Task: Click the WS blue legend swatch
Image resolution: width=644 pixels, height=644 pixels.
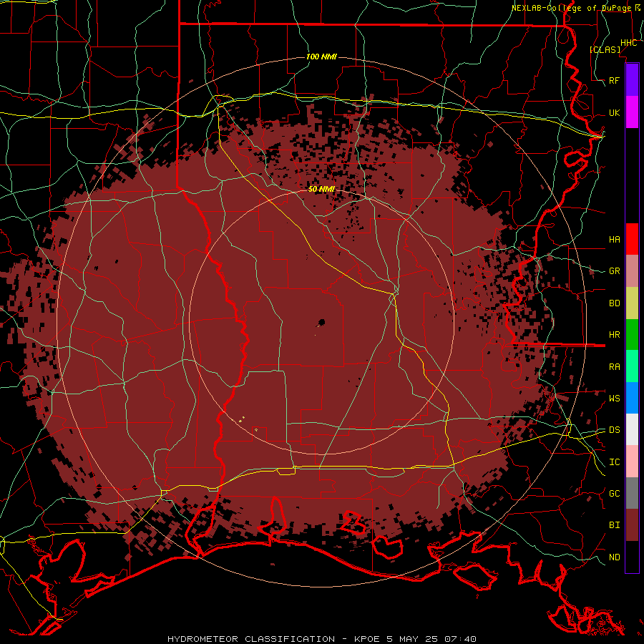Action: [x=632, y=398]
